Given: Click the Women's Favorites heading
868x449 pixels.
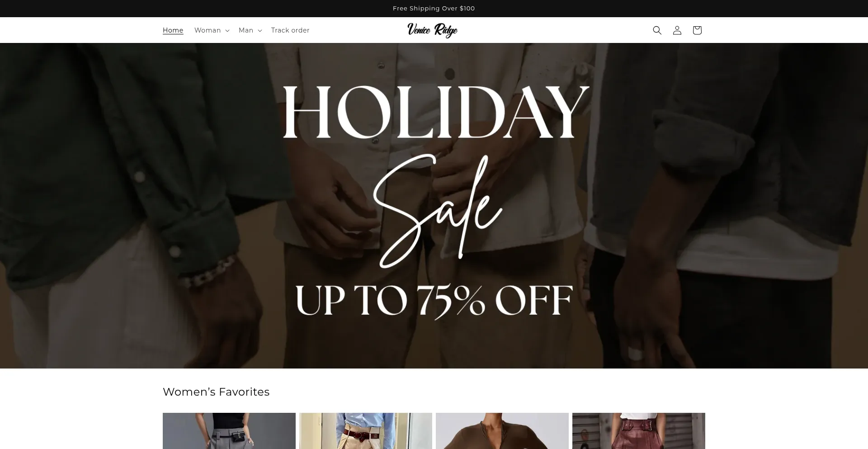Looking at the screenshot, I should click(216, 392).
